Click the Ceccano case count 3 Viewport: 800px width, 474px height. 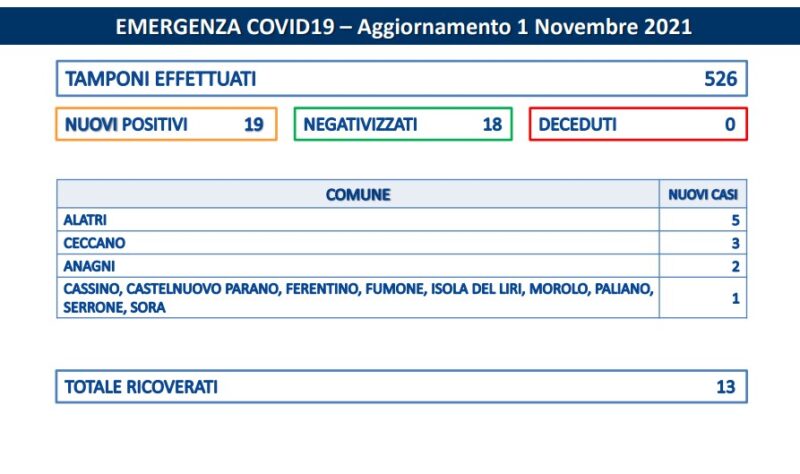coord(735,243)
